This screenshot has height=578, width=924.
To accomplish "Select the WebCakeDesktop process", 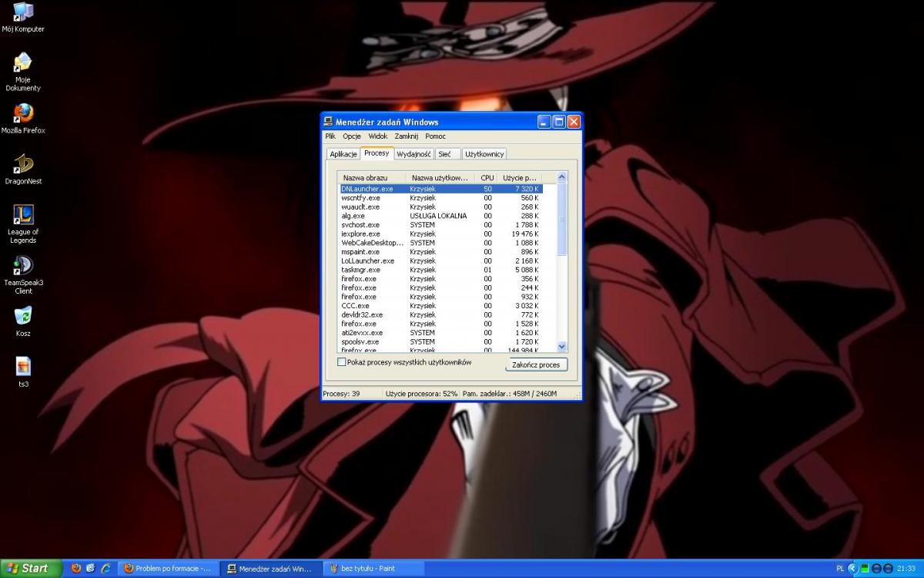I will click(x=440, y=243).
